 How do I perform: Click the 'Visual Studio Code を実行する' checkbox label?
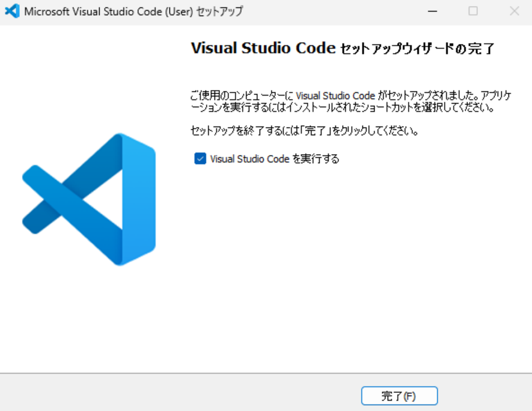pyautogui.click(x=275, y=159)
